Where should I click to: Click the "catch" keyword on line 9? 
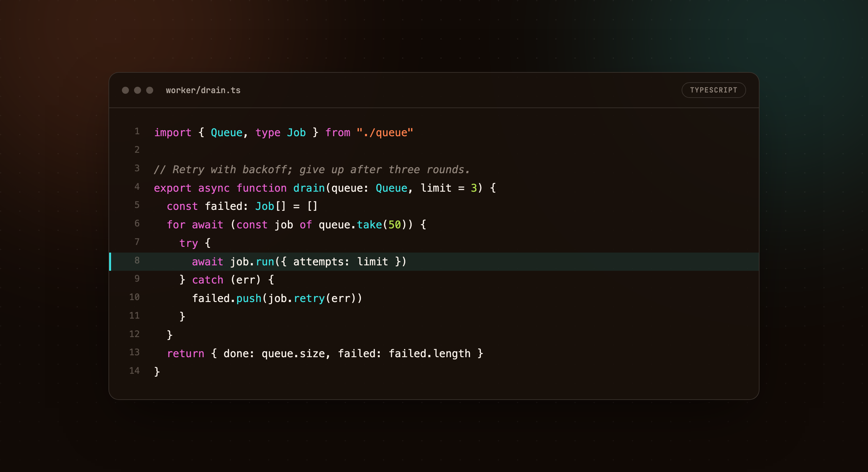[207, 280]
